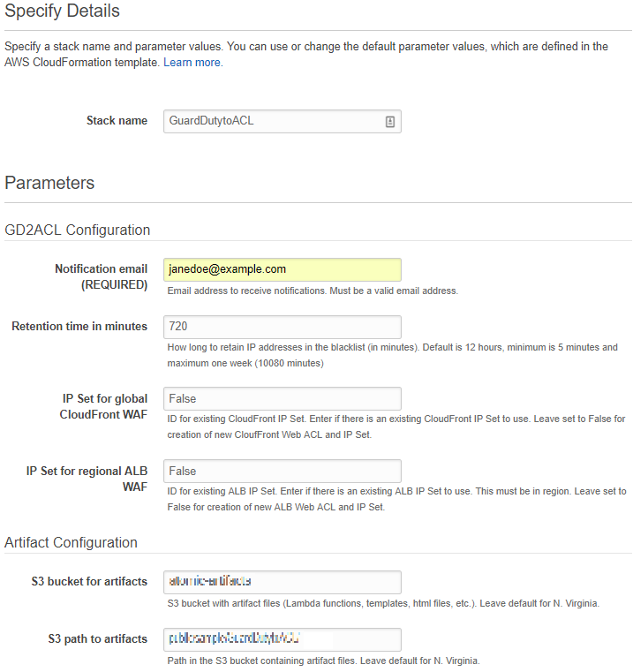Screen dimensions: 633x672
Task: Select the Notification email field with janedoe@example.com
Action: (282, 269)
